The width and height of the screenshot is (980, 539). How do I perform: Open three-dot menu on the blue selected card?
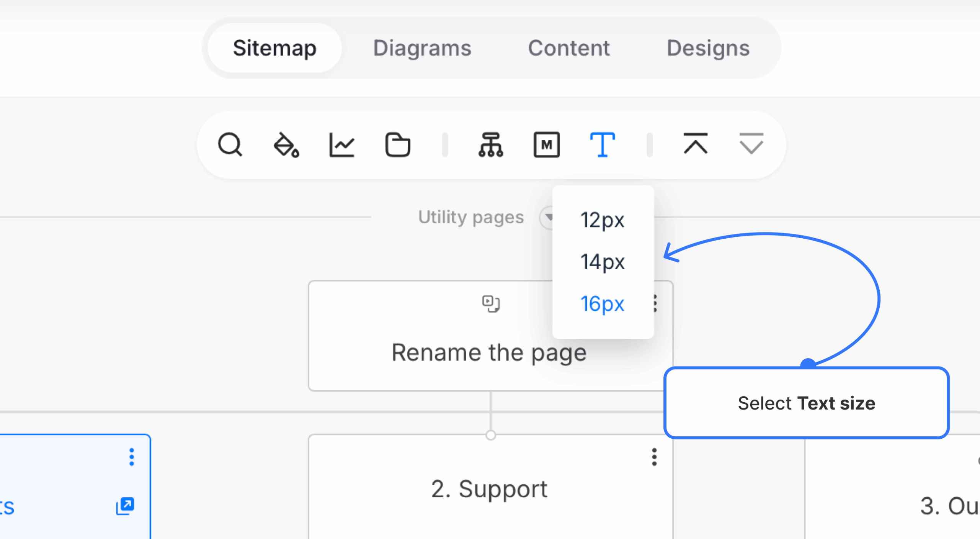click(x=132, y=457)
